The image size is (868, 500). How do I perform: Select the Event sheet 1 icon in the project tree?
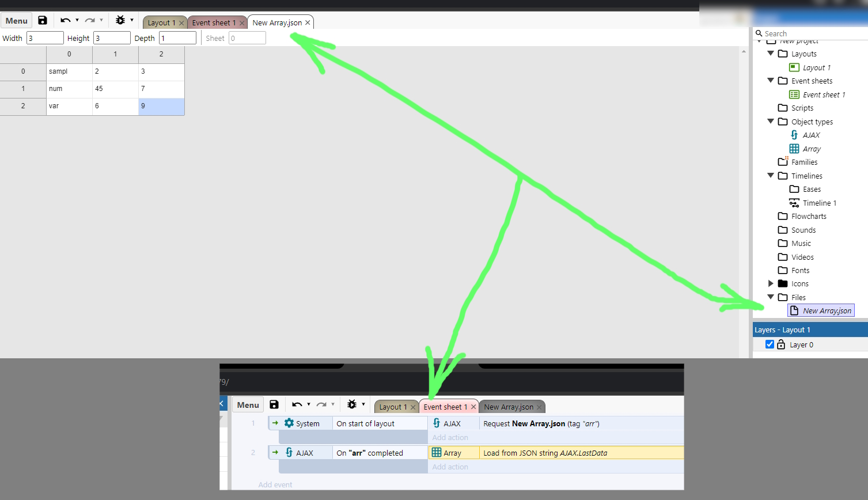click(794, 94)
